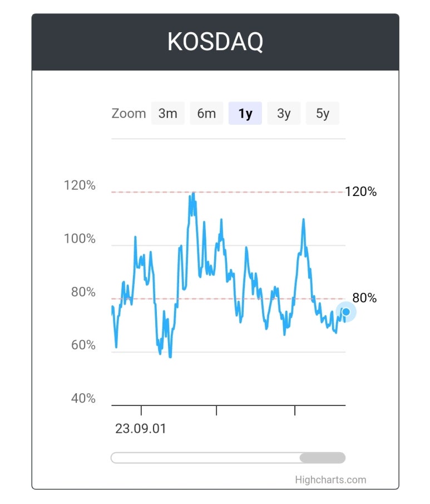Click the 60% y-axis label
The height and width of the screenshot is (504, 430).
point(83,345)
